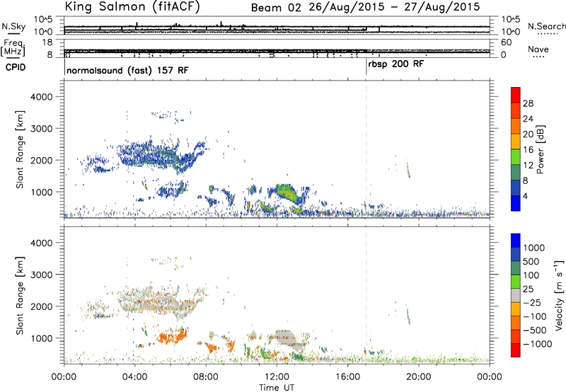Image resolution: width=566 pixels, height=392 pixels.
Task: Click '3000' tick on the velocity panel axis
Action: click(x=42, y=275)
